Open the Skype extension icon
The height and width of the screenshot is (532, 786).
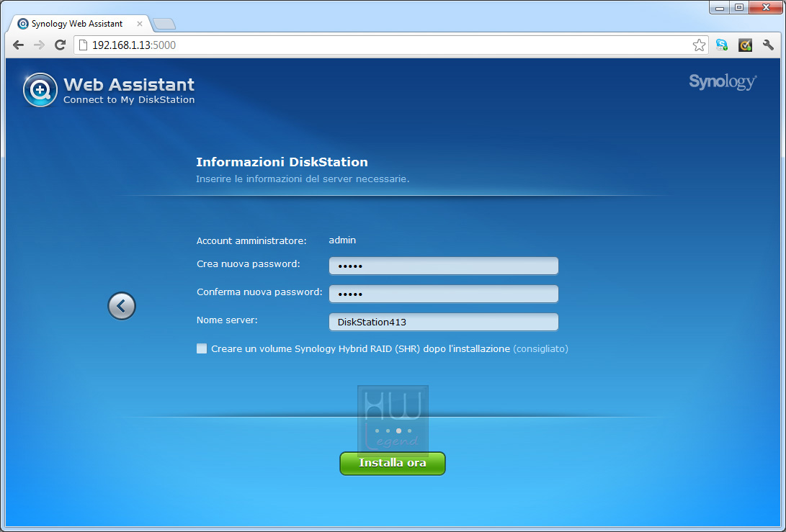pyautogui.click(x=722, y=45)
